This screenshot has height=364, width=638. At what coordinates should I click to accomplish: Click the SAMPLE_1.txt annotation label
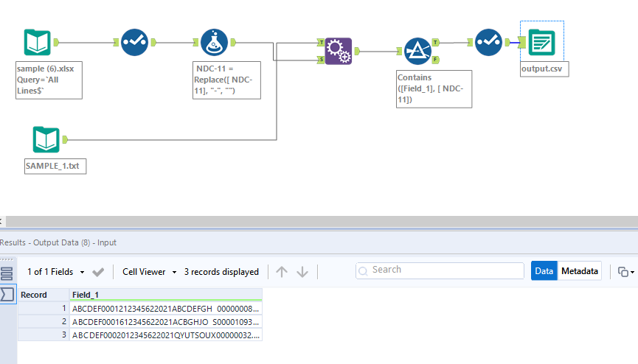point(55,166)
